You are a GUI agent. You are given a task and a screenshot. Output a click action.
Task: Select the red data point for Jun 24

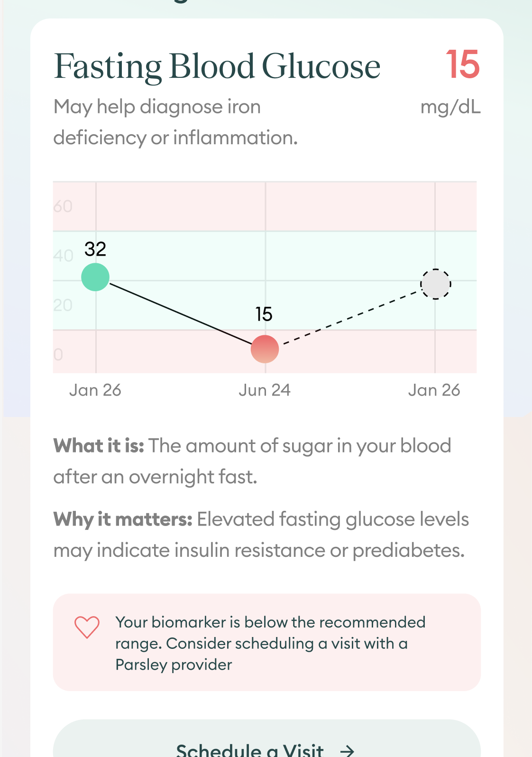point(265,349)
